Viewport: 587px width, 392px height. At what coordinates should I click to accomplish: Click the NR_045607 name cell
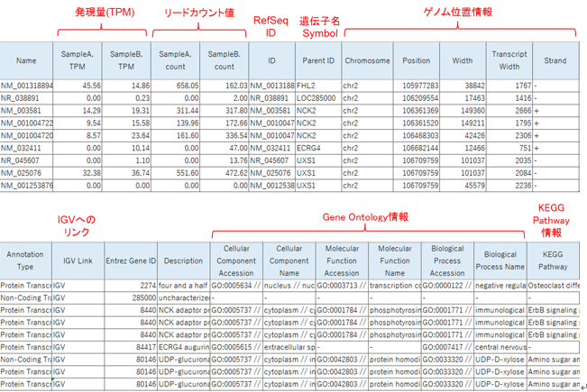click(x=26, y=160)
